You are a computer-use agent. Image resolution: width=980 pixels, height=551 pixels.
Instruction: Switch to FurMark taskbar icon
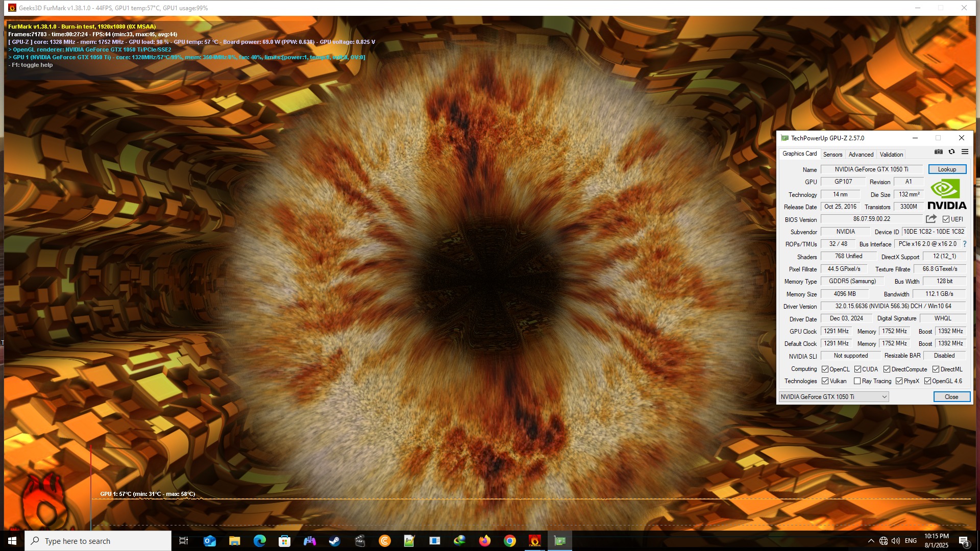tap(534, 541)
